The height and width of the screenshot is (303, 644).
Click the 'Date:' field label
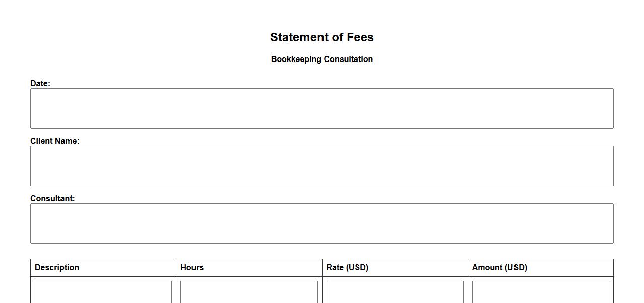coord(40,84)
